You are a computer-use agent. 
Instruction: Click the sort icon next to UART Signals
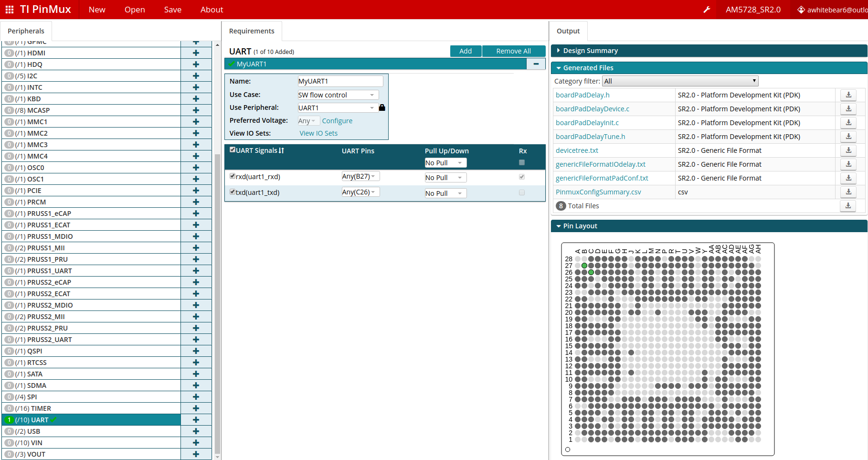(281, 150)
